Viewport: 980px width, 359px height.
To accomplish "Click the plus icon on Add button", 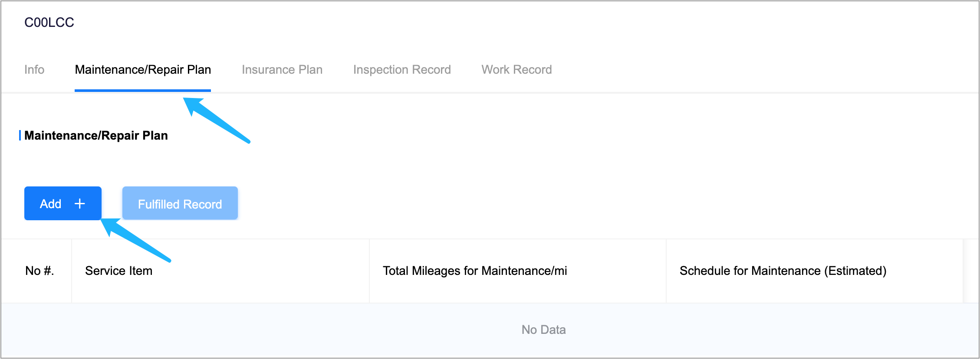I will coord(80,204).
